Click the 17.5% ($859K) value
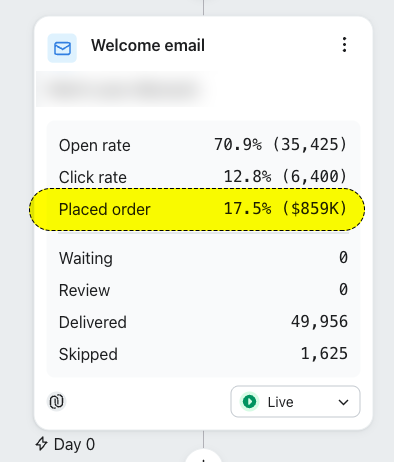The width and height of the screenshot is (394, 462). pyautogui.click(x=285, y=209)
